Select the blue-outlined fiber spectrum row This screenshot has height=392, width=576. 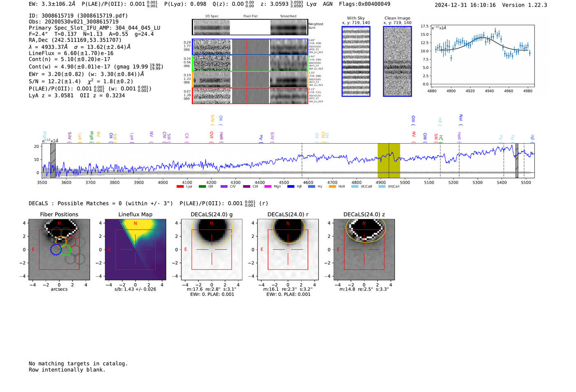tap(250, 47)
